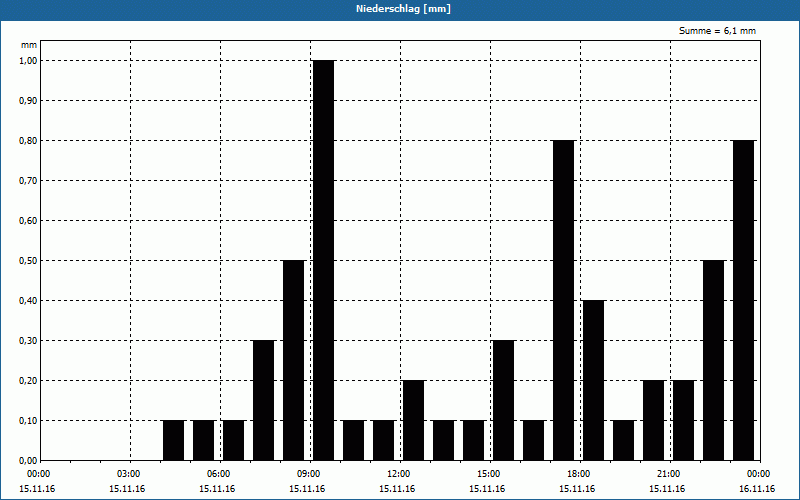This screenshot has width=800, height=500.
Task: Click the first 0,10 mm bar after 03:00
Action: [x=173, y=440]
